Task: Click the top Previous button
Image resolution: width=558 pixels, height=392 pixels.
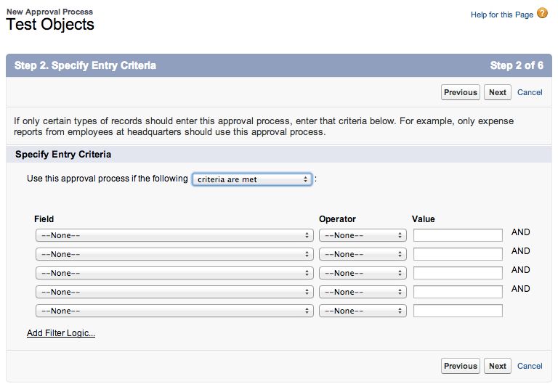Action: (x=460, y=92)
